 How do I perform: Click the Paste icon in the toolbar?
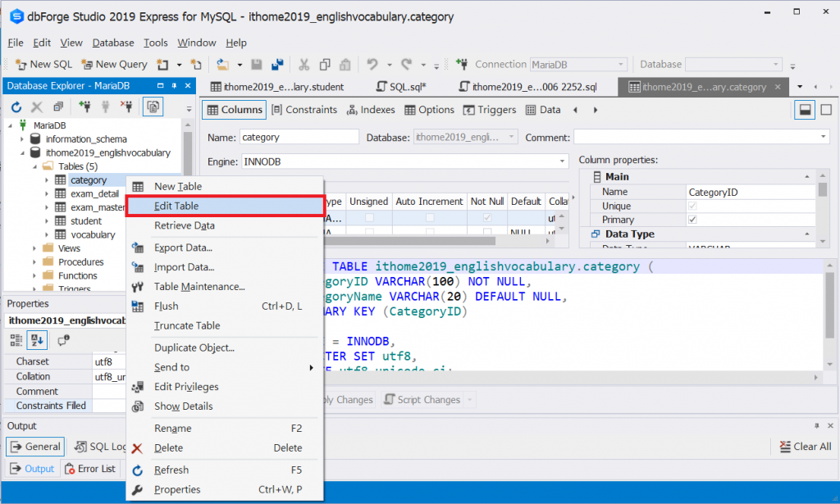(x=345, y=65)
